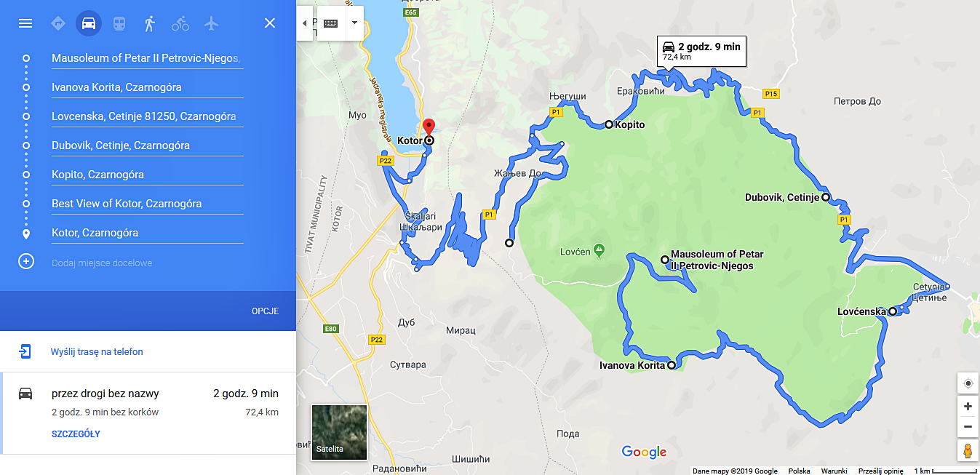Viewport: 980px width, 475px height.
Task: Choose flights travel mode
Action: coord(212,23)
